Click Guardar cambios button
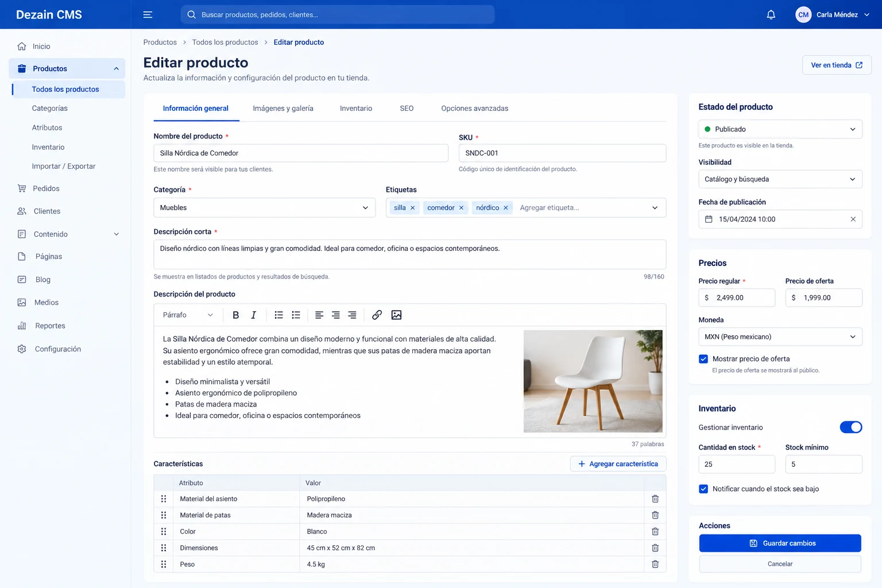882x588 pixels. tap(780, 543)
